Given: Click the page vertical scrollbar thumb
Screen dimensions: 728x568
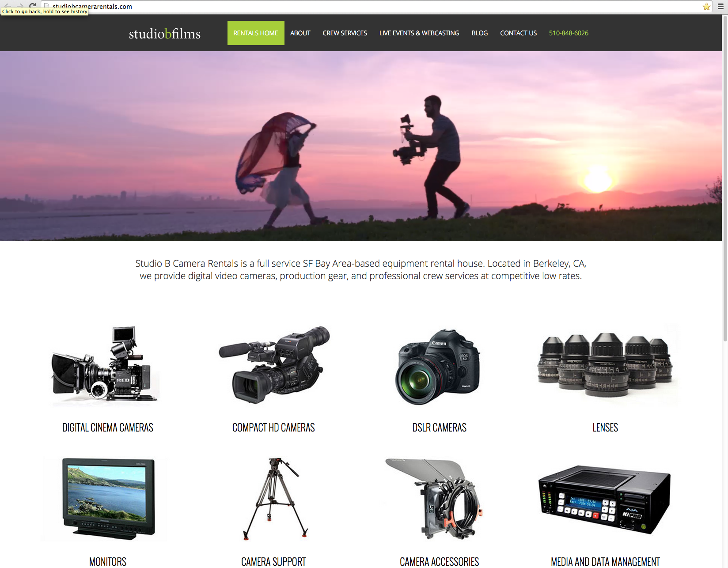Looking at the screenshot, I should 725,177.
